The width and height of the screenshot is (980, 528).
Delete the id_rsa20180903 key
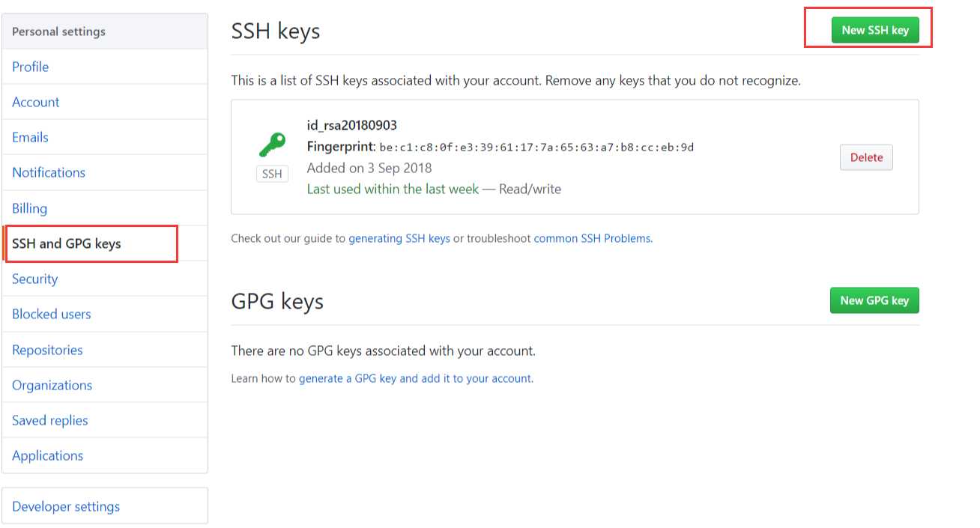click(x=866, y=157)
